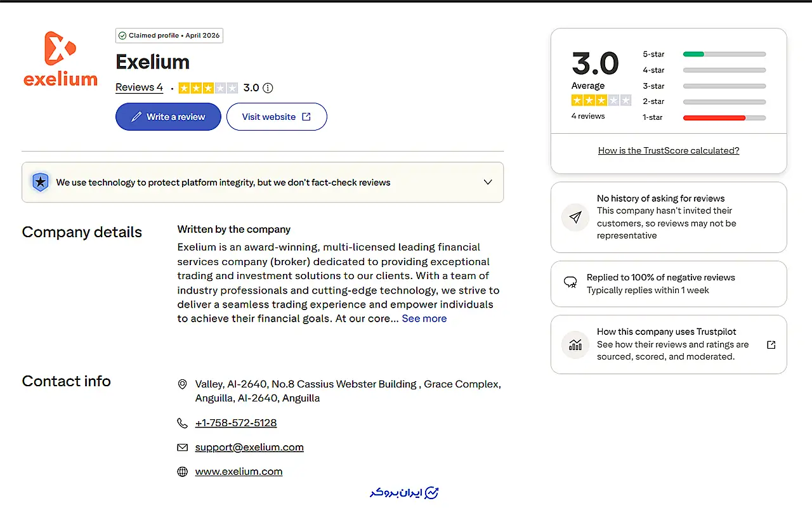Filter reviews by the 5-star bar
This screenshot has height=508, width=812.
[x=724, y=54]
